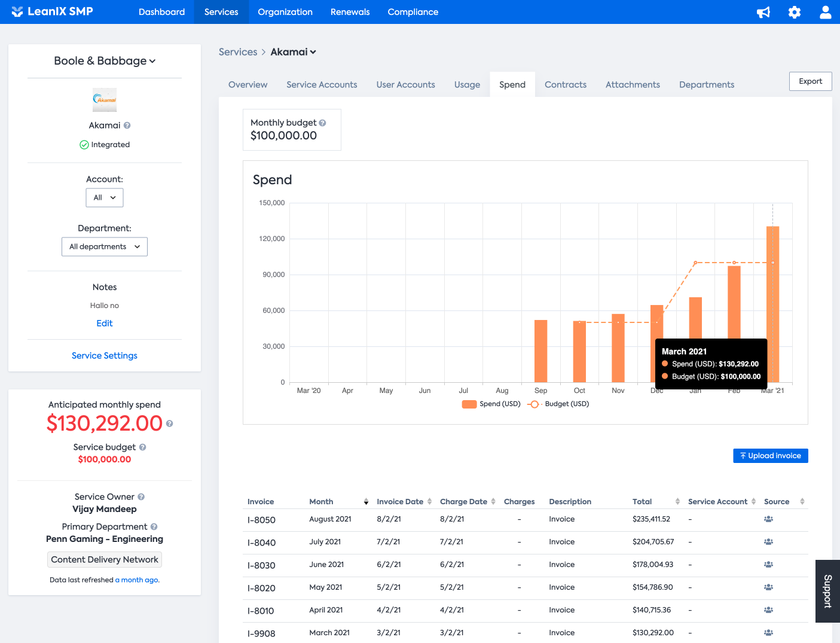
Task: Open the settings gear icon
Action: point(795,12)
